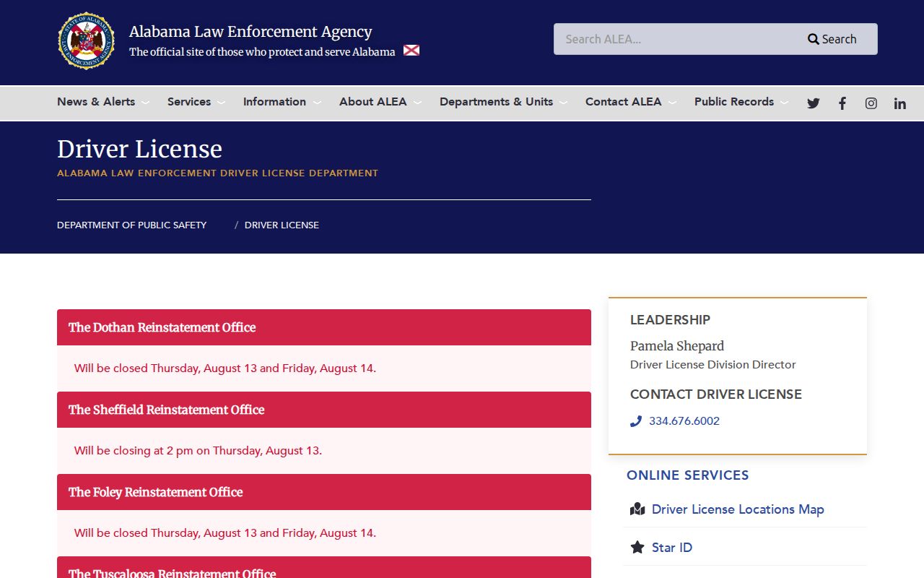Select The Tuscaloosa Reinstatement Office header
The image size is (924, 578).
324,568
